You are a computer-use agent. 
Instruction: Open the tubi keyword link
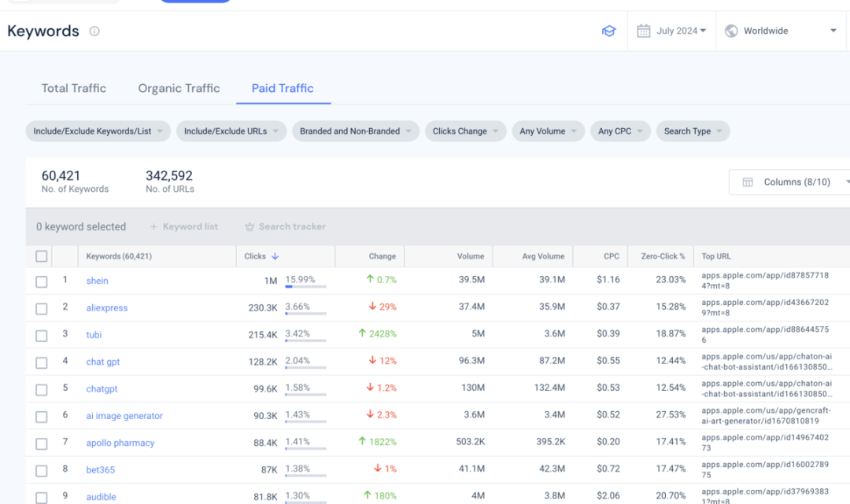click(x=94, y=334)
